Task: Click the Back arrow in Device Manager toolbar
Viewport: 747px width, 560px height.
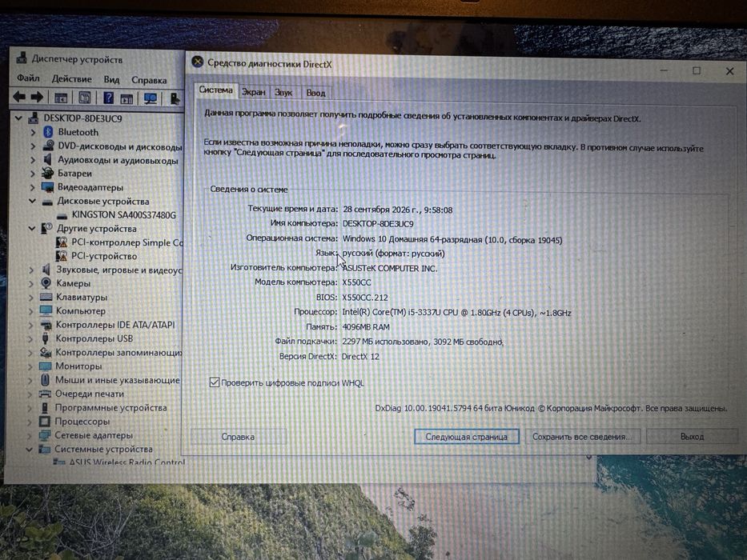Action: [19, 97]
